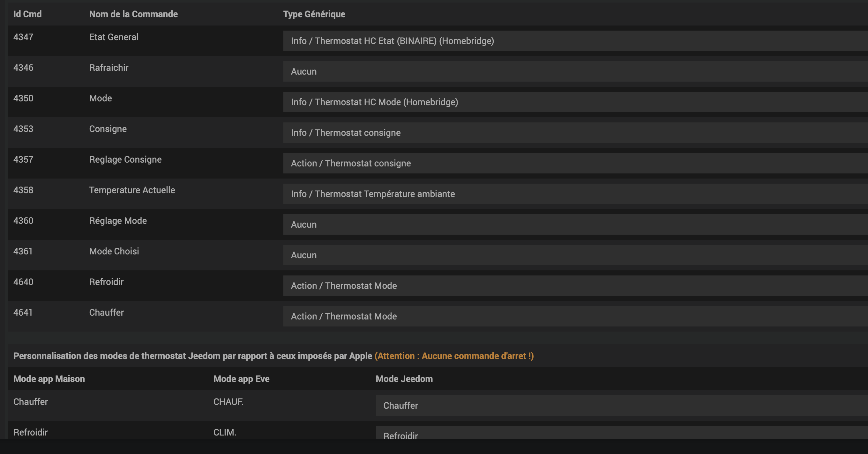Image resolution: width=868 pixels, height=454 pixels.
Task: Click the Réglage Mode command name
Action: tap(118, 221)
